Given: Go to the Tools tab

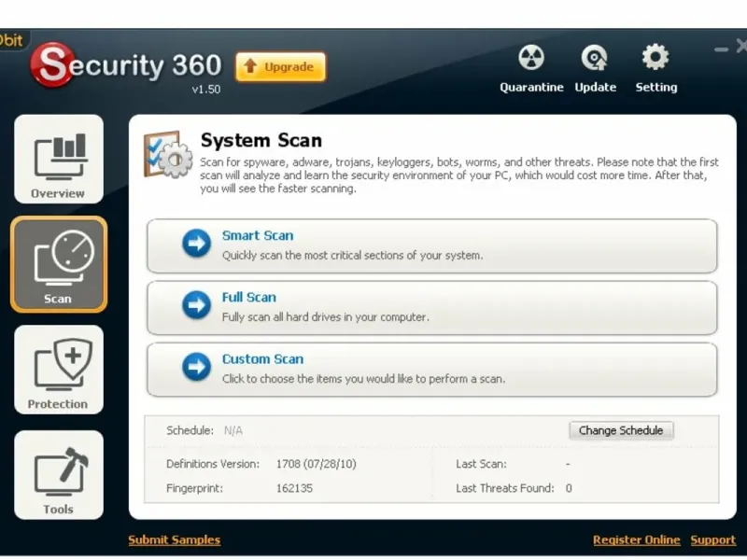Looking at the screenshot, I should coord(59,475).
